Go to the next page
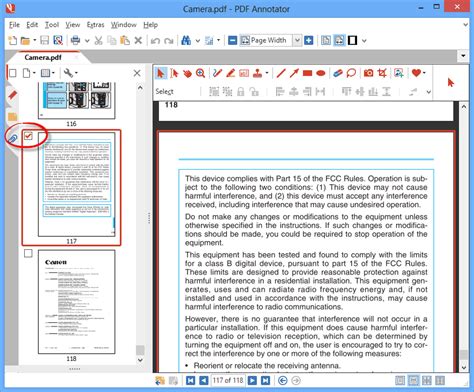The image size is (474, 392). [252, 380]
